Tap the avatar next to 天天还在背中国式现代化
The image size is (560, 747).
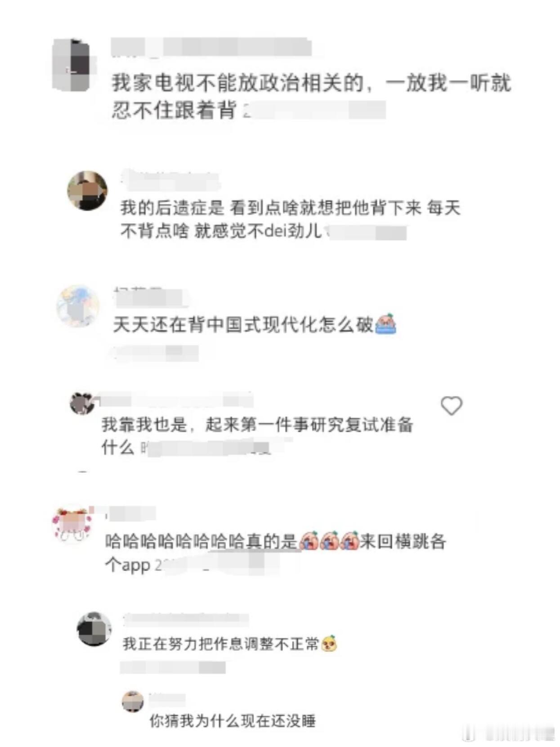78,306
